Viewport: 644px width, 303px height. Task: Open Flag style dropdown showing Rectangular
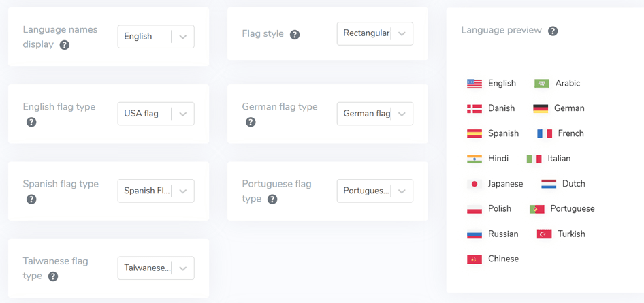point(375,33)
